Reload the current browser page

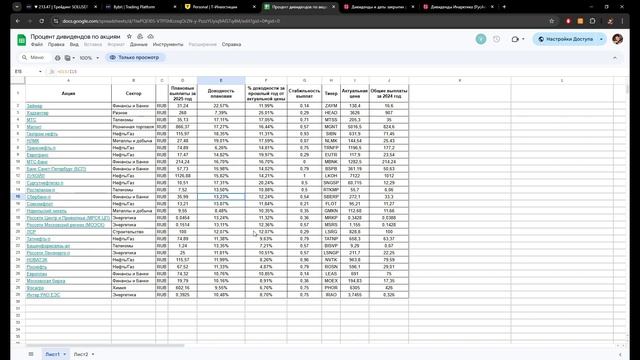[42, 21]
